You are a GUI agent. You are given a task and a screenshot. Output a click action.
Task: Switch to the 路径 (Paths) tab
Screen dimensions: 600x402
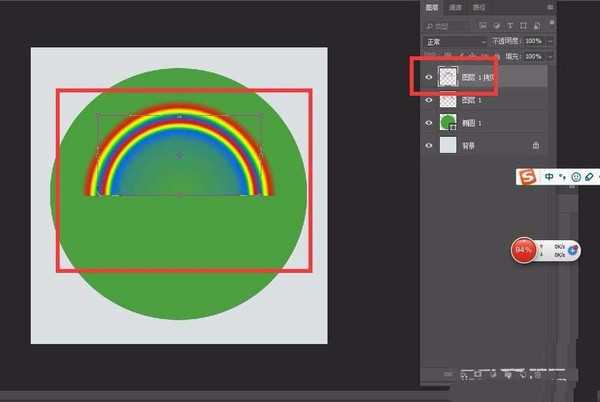(x=479, y=7)
